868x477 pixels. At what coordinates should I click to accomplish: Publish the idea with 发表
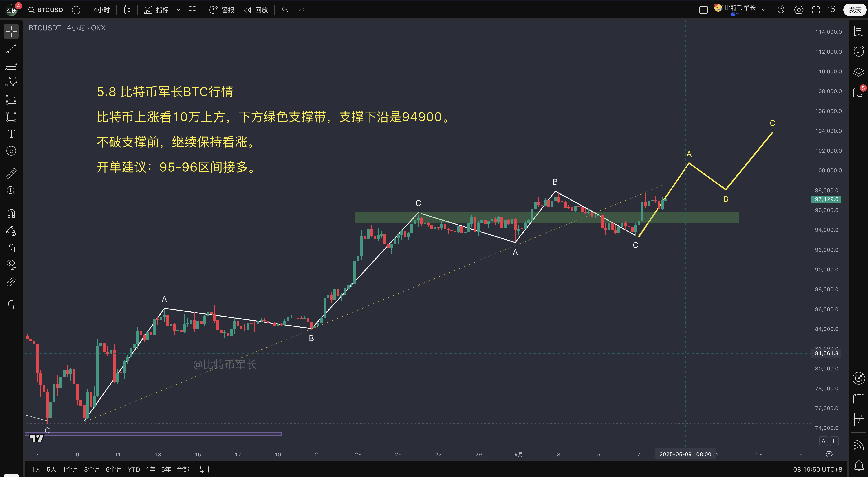[x=855, y=10]
